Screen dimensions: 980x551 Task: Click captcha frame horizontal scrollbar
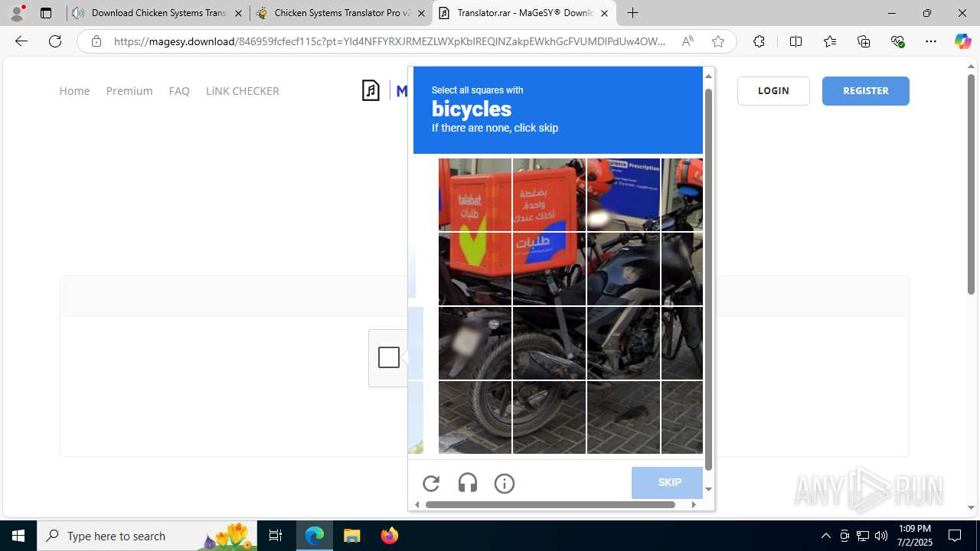coord(550,504)
